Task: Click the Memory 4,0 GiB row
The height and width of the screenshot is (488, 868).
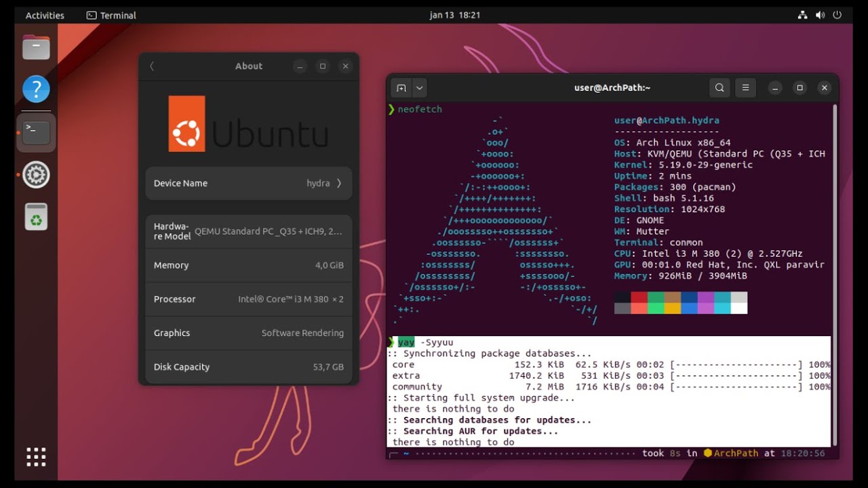Action: (249, 265)
